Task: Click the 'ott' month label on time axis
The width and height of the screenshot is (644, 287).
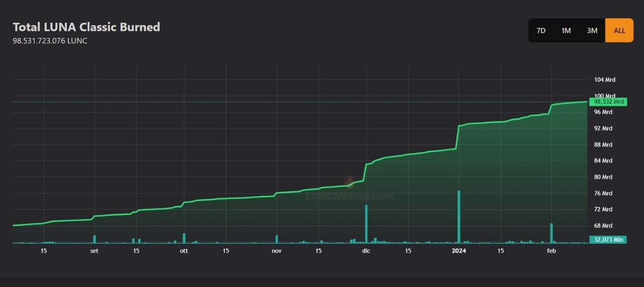Action: [x=184, y=250]
